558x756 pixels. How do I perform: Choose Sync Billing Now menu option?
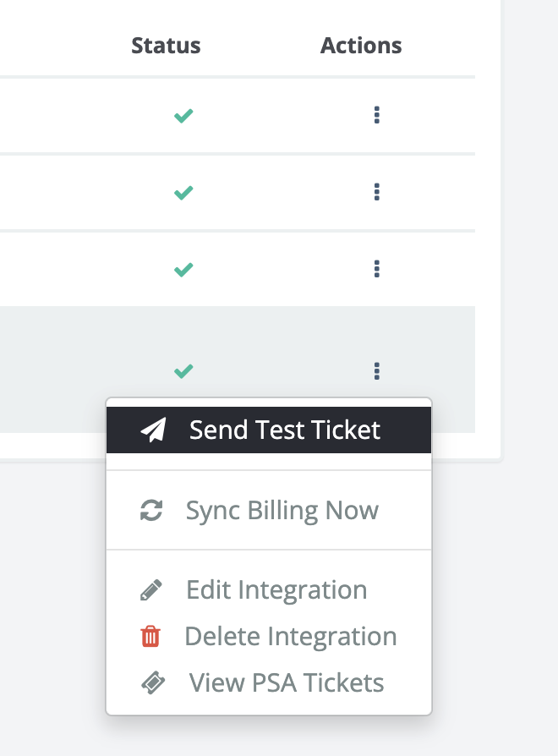(282, 511)
